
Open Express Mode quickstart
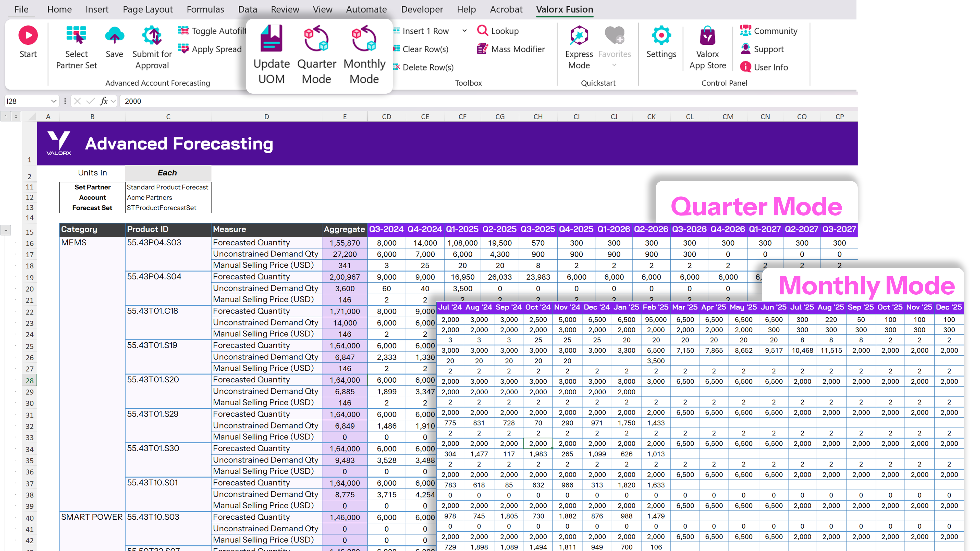tap(579, 36)
